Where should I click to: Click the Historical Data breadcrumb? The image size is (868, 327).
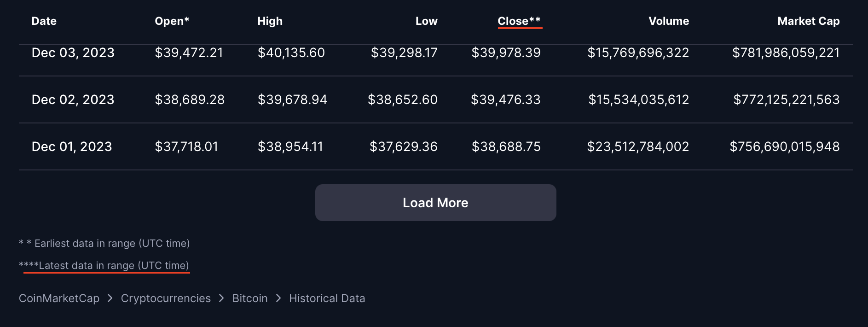tap(327, 298)
